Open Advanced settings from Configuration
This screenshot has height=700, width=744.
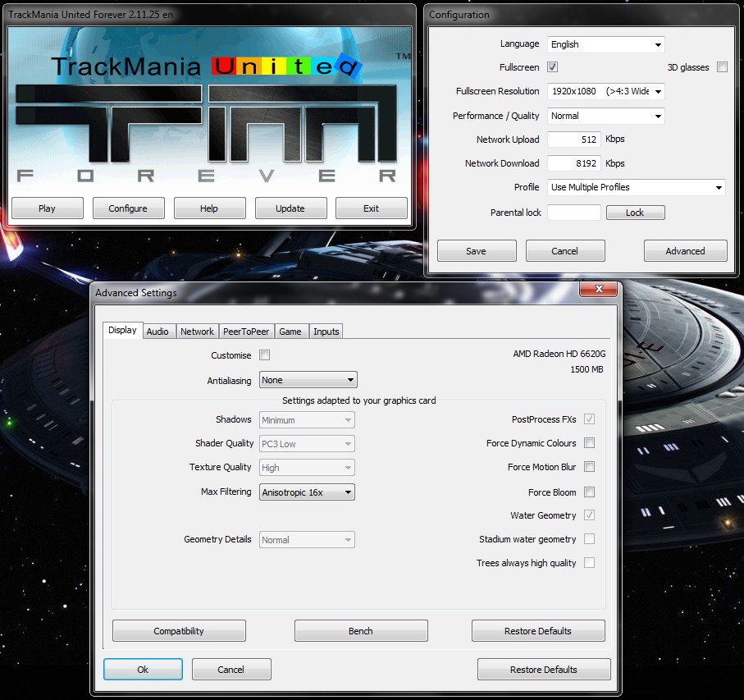point(685,250)
